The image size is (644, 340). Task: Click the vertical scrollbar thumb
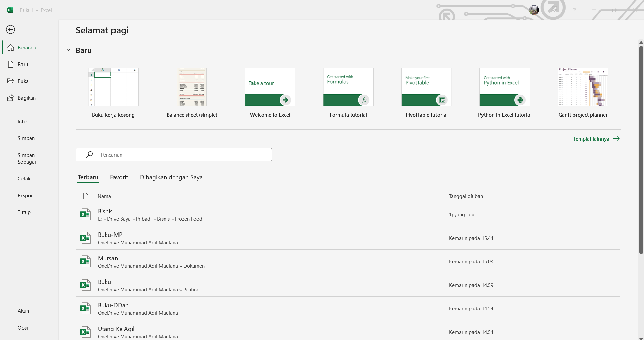pyautogui.click(x=641, y=150)
